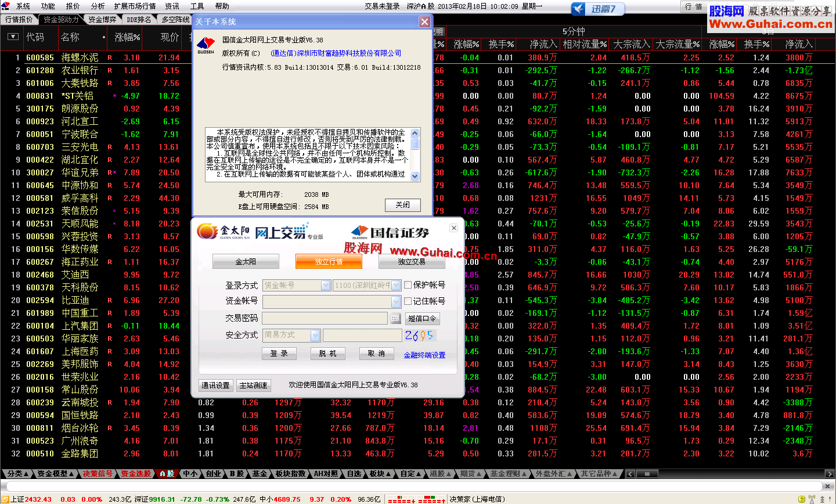This screenshot has height=504, width=836.
Task: Click the soft keyboard icon beside password field
Action: 395,318
